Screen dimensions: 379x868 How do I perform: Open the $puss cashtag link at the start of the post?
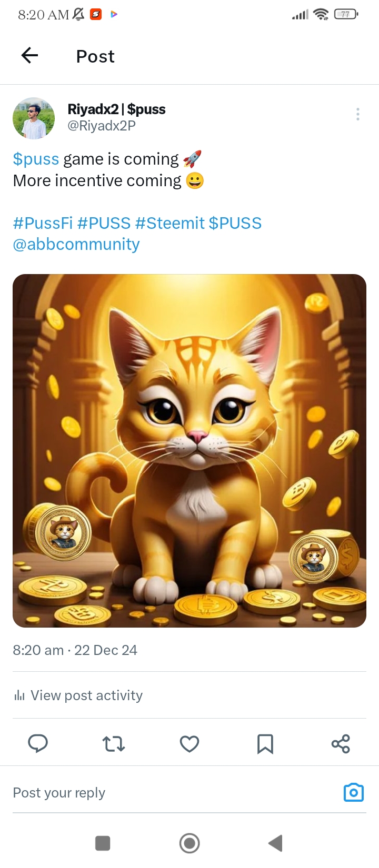pos(36,159)
